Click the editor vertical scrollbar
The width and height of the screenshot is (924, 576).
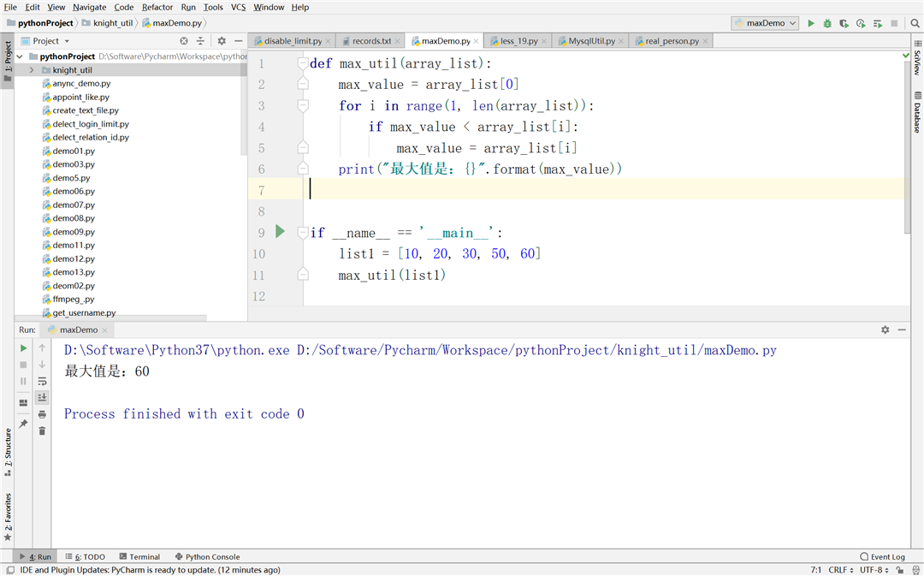(x=907, y=147)
